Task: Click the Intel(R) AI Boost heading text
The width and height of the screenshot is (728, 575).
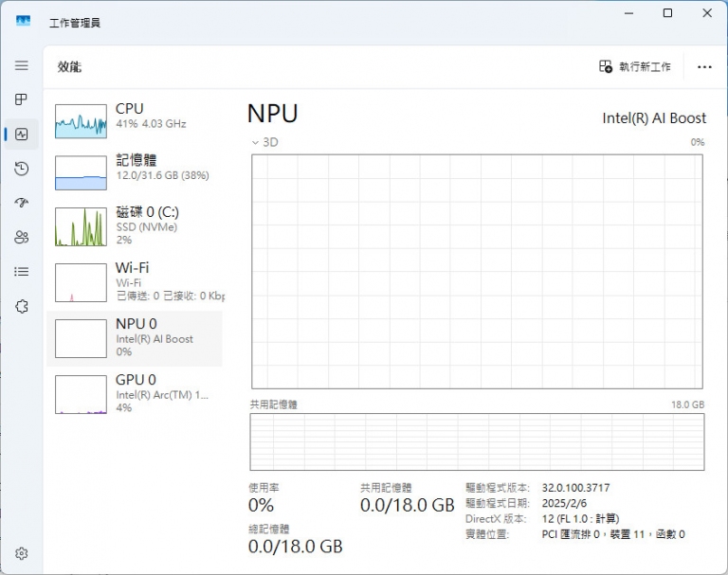Action: 654,118
